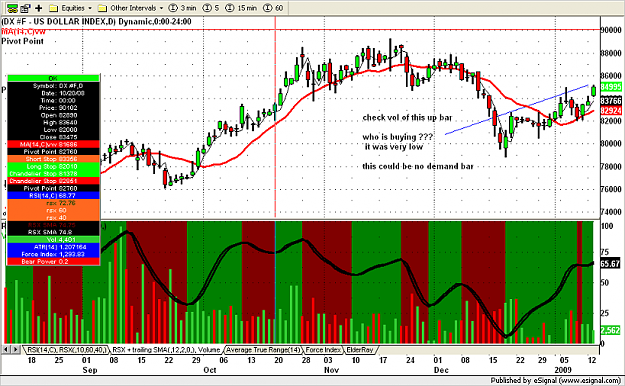Open the ElderRay tab
Viewport: 625px width, 386px height.
[x=360, y=350]
